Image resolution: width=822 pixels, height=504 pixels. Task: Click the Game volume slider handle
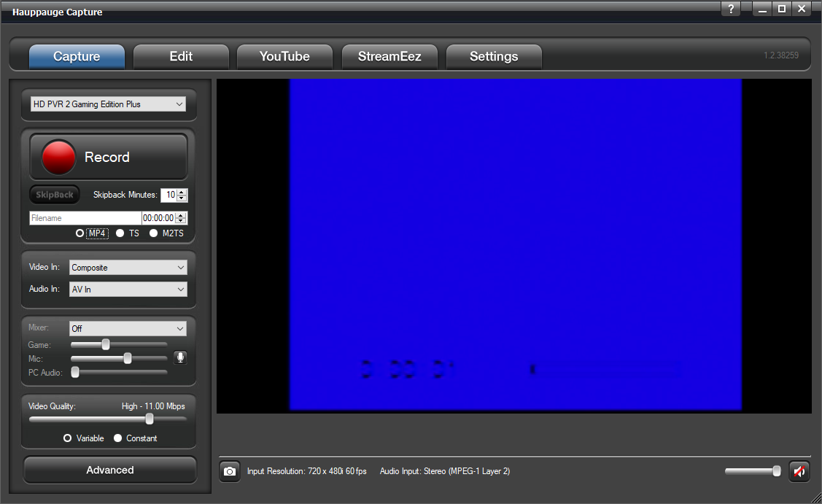(x=106, y=344)
